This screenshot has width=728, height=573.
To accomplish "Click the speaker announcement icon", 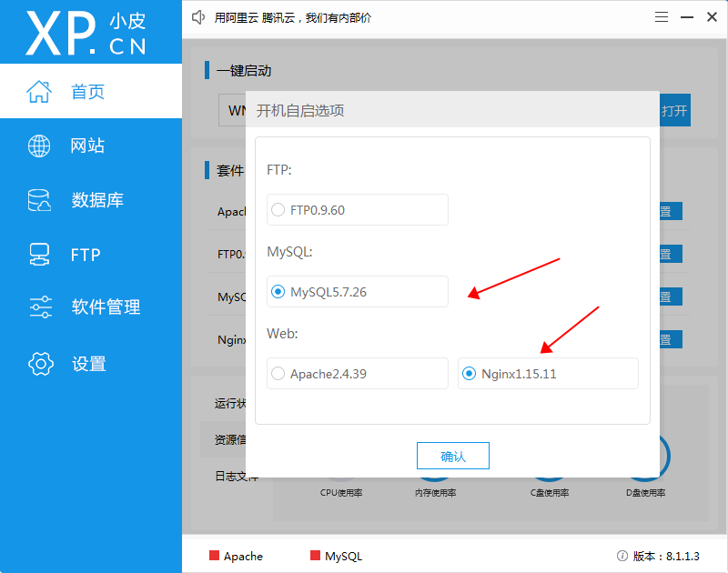I will coord(198,17).
